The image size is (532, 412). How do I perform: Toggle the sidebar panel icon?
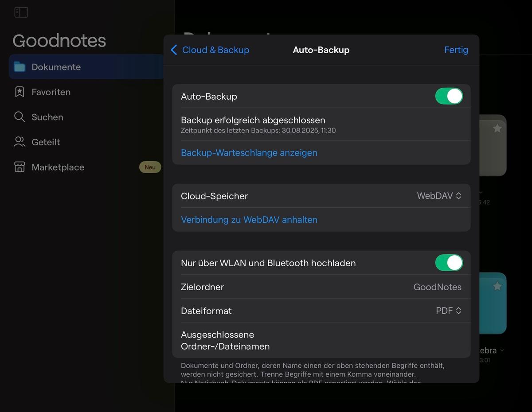tap(21, 12)
